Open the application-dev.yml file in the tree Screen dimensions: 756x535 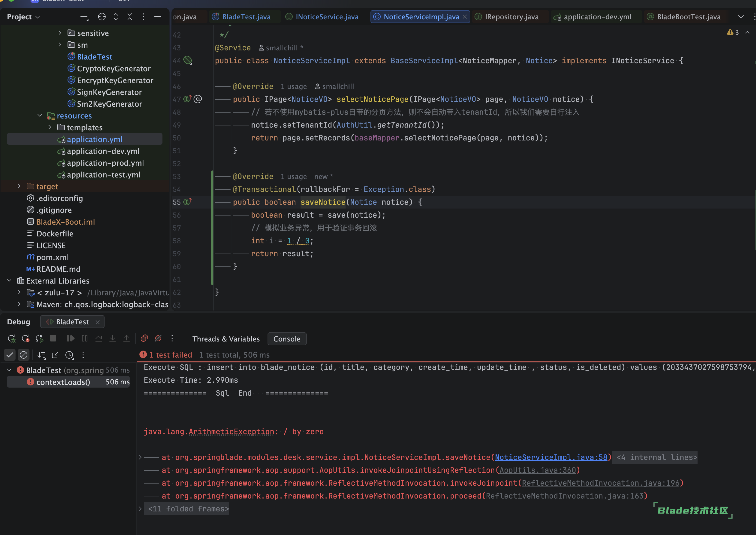pos(103,151)
